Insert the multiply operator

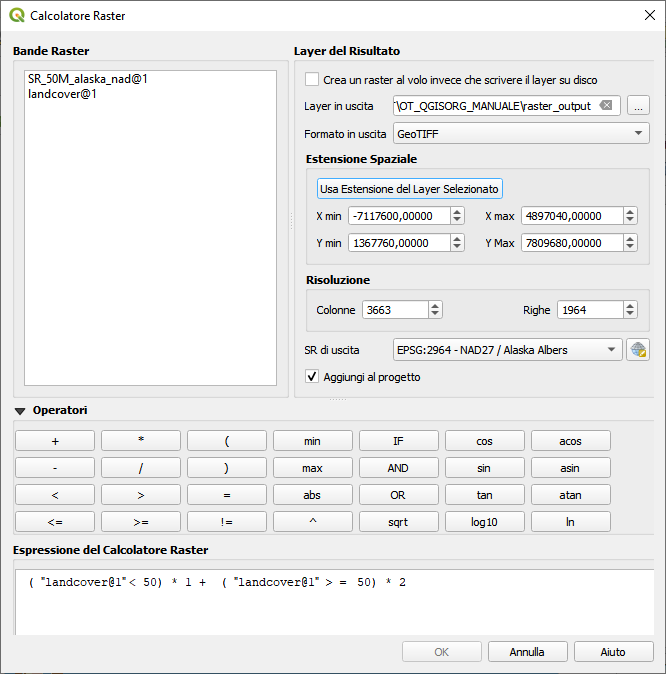(141, 441)
